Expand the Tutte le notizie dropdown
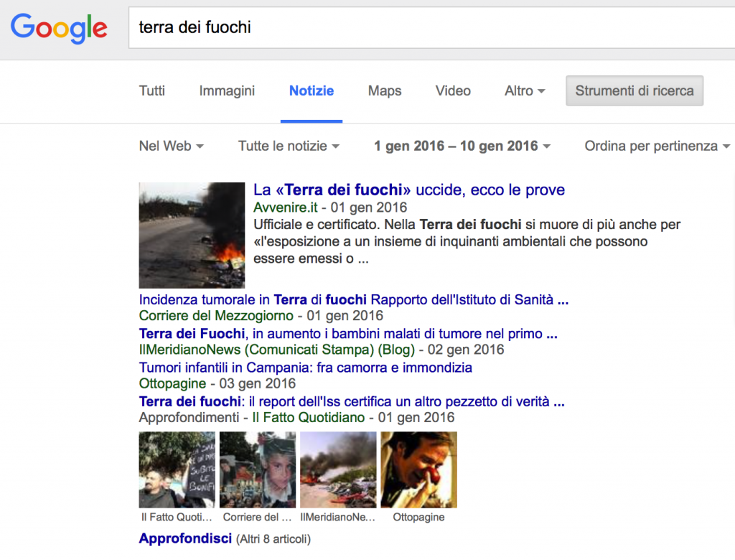 (x=289, y=146)
